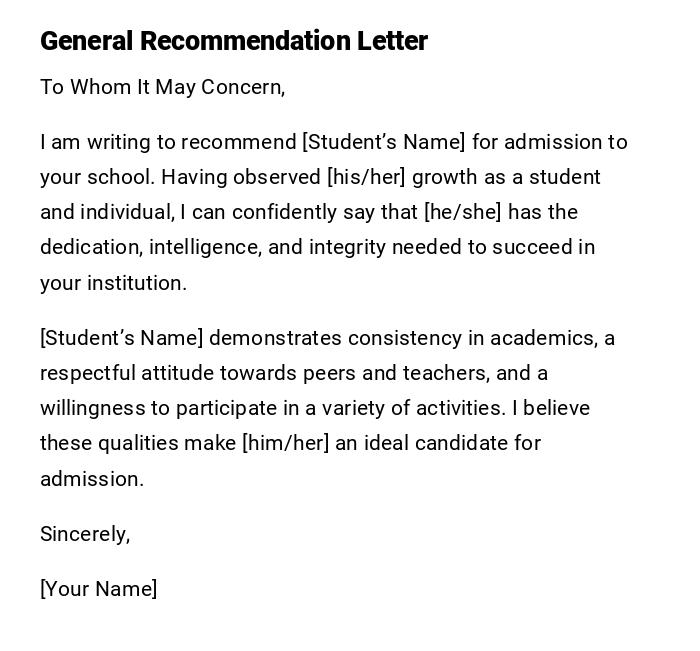The height and width of the screenshot is (651, 700).
Task: Click the word academics in second paragraph
Action: point(548,338)
